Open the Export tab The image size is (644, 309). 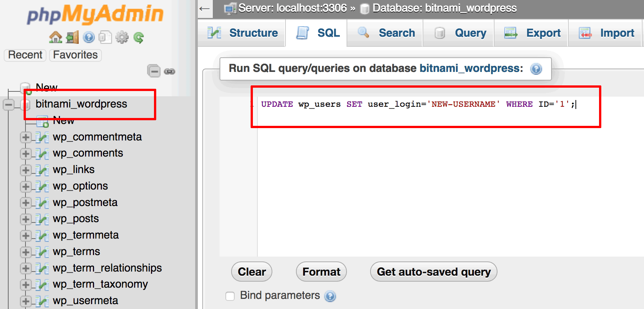[x=532, y=33]
